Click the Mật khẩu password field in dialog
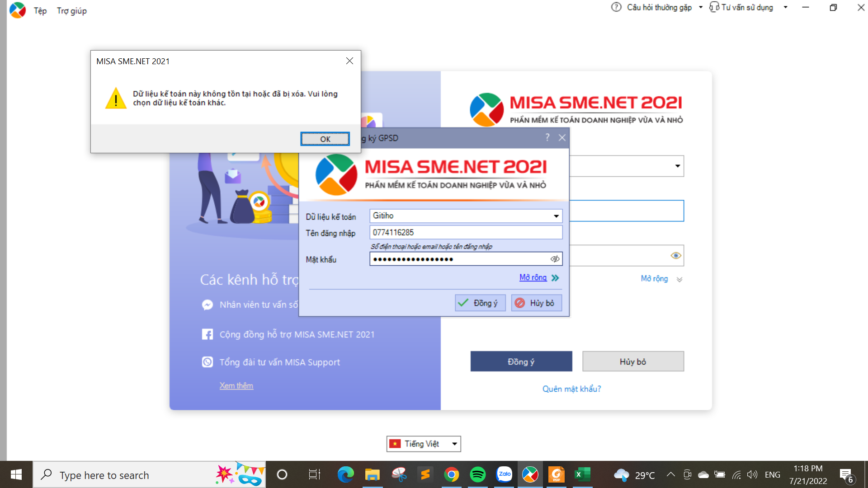The height and width of the screenshot is (488, 868). (x=466, y=259)
